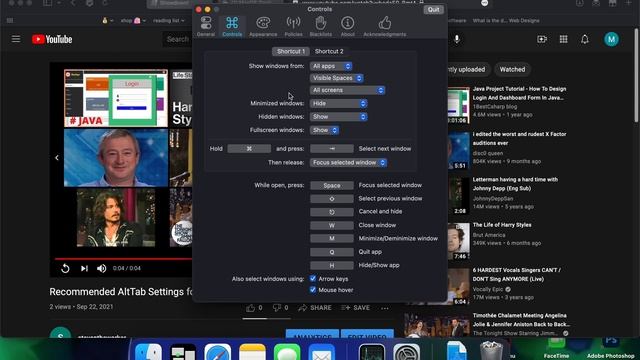Open Safari from the Dock
The height and width of the screenshot is (360, 640).
(218, 352)
